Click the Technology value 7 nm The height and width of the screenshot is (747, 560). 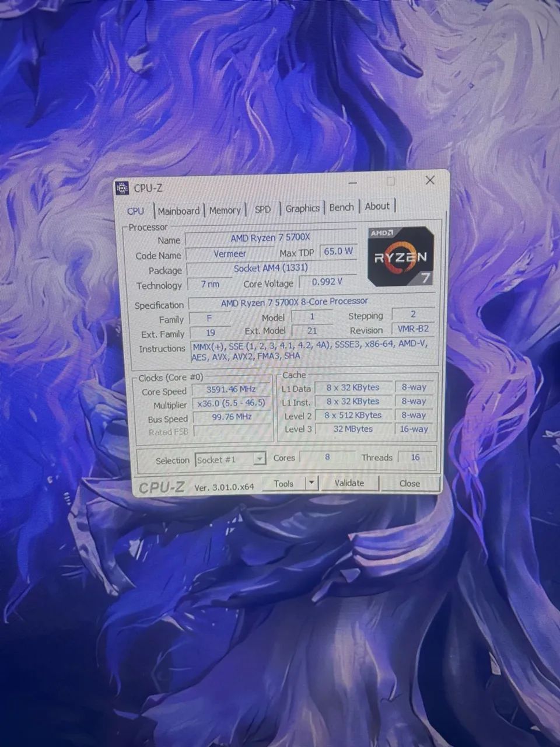pyautogui.click(x=210, y=284)
